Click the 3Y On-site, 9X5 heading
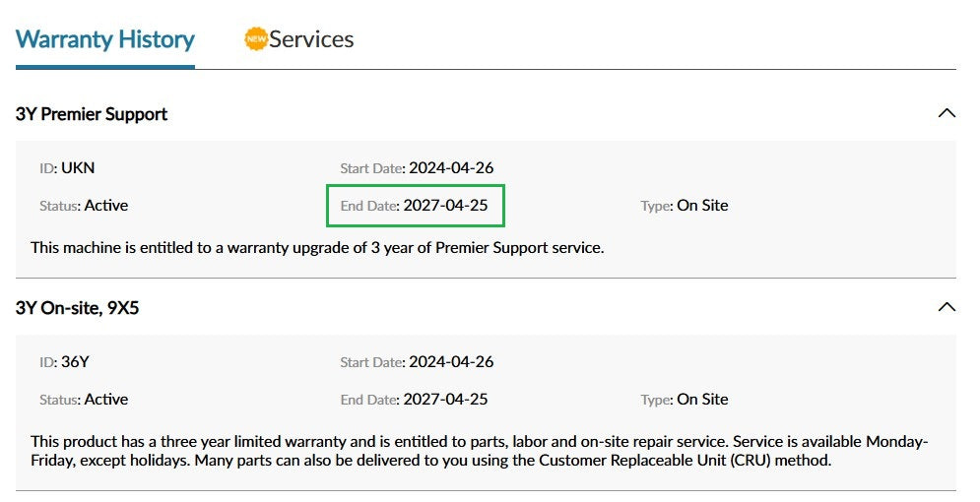The image size is (980, 502). pyautogui.click(x=78, y=308)
